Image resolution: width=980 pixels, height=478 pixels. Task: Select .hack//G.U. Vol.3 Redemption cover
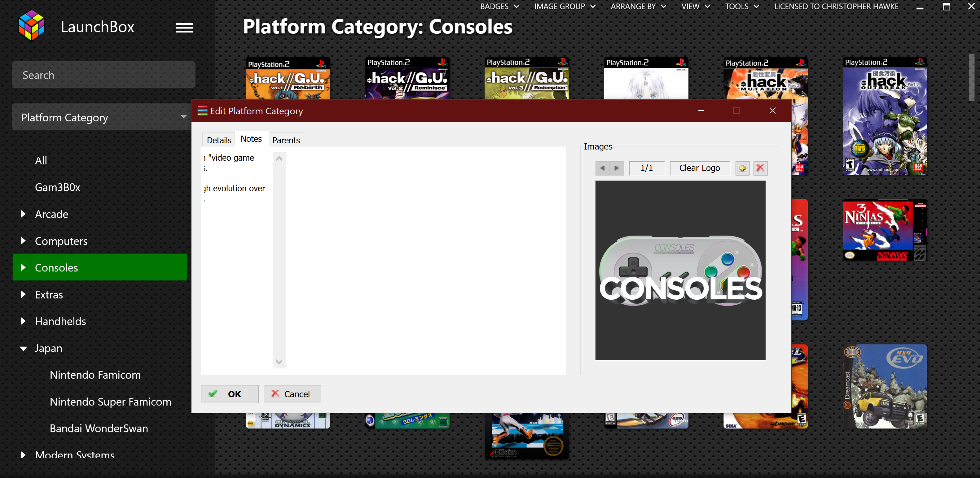click(x=526, y=78)
